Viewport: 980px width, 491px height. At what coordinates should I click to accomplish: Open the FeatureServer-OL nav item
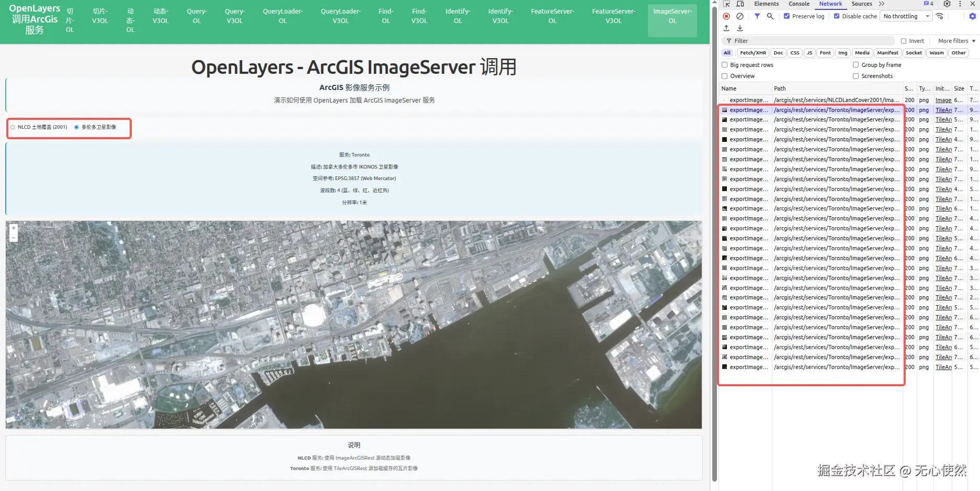(552, 16)
